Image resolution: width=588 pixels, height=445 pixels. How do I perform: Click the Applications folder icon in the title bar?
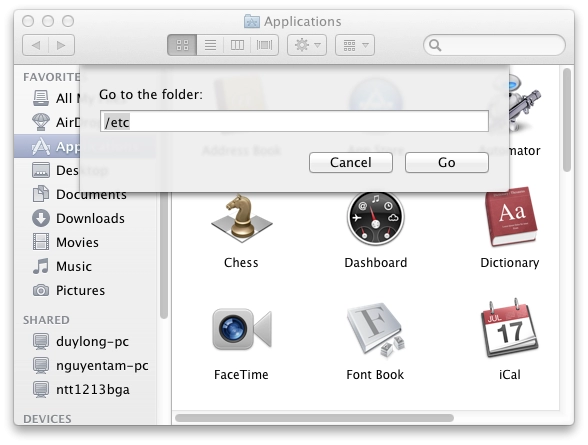(x=252, y=21)
